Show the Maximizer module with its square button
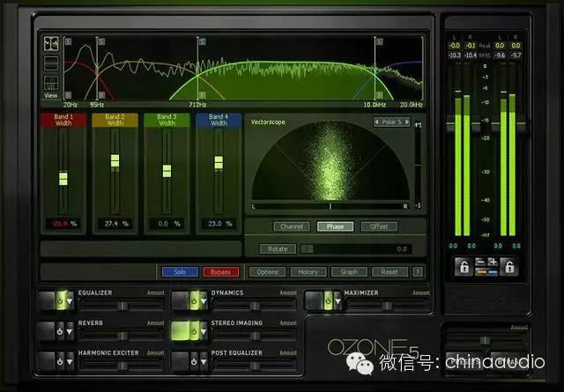The image size is (564, 392). [315, 300]
